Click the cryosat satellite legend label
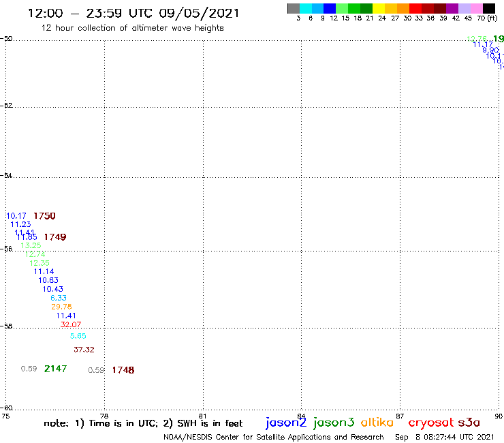The image size is (504, 443). tap(431, 423)
